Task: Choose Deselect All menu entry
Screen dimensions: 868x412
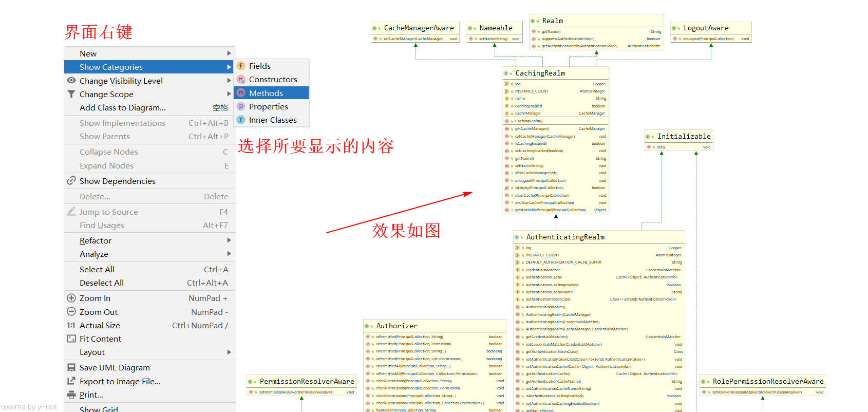Action: pyautogui.click(x=150, y=283)
